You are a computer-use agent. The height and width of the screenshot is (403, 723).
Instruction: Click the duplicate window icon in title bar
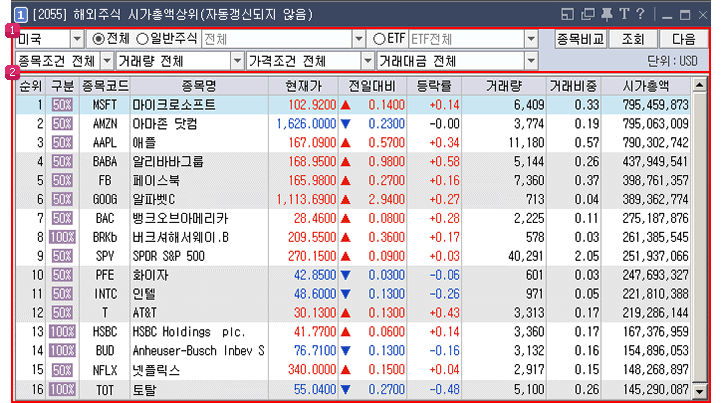tap(587, 14)
